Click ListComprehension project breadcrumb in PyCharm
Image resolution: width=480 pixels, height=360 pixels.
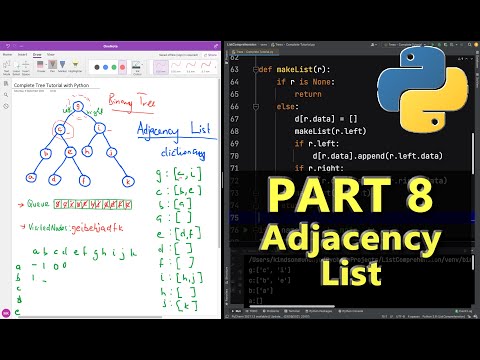pos(242,44)
